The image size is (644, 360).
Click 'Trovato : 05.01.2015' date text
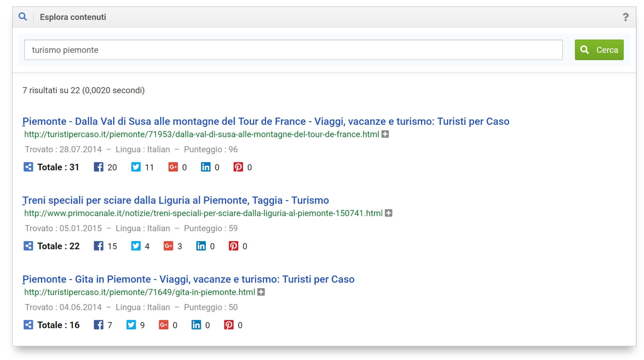click(63, 228)
